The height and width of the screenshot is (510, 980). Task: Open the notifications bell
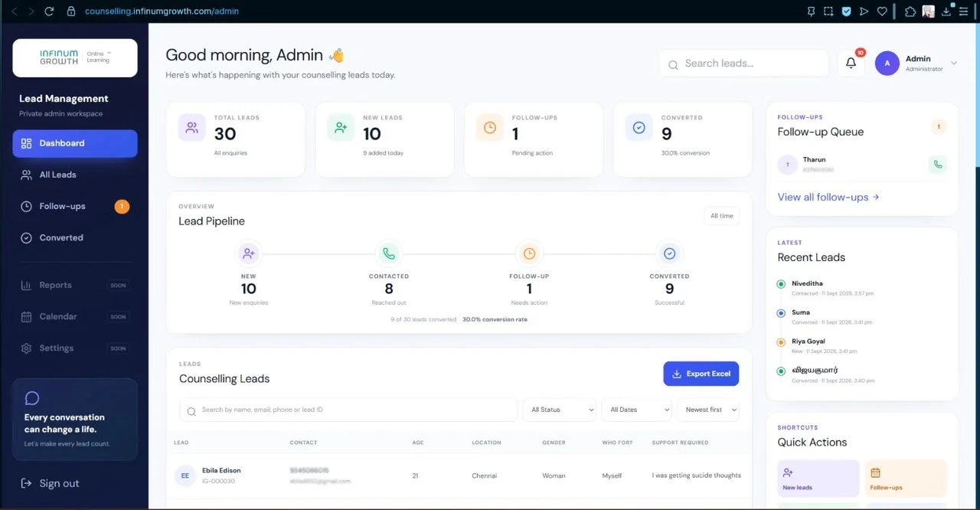(x=851, y=64)
